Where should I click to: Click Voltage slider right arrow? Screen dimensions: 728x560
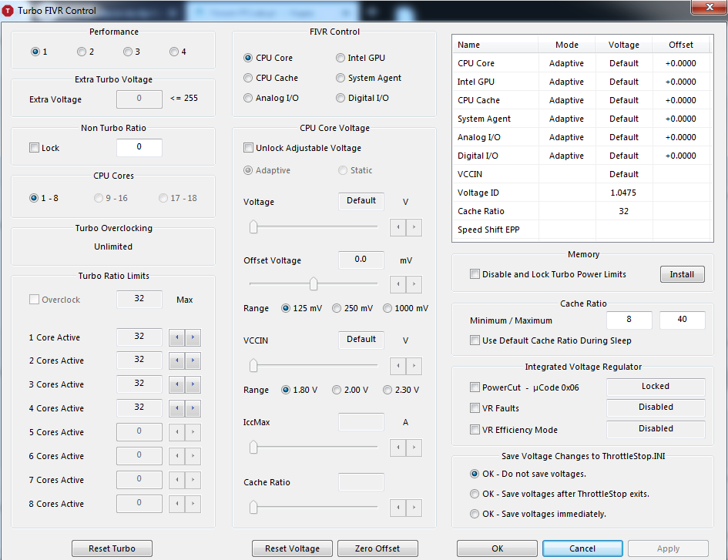(x=414, y=227)
